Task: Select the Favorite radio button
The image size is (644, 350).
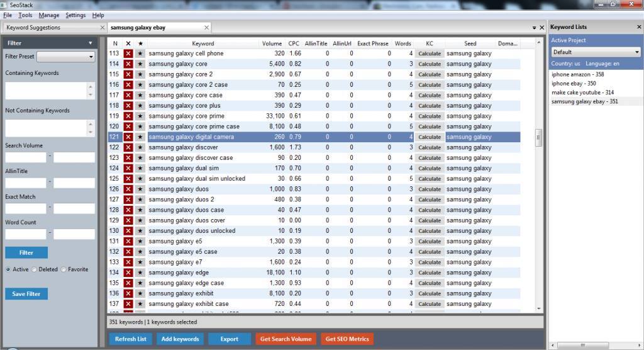Action: click(64, 269)
